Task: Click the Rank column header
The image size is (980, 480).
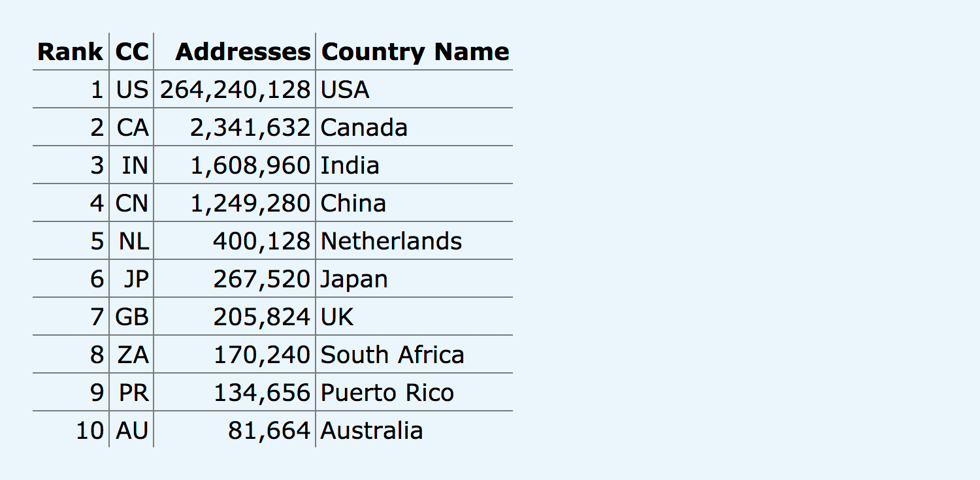Action: click(x=70, y=52)
